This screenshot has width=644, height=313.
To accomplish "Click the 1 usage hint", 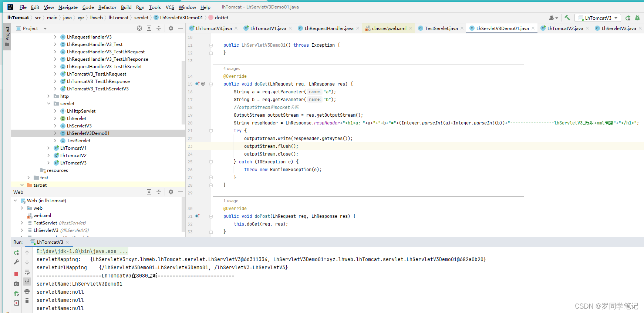I will coord(231,201).
